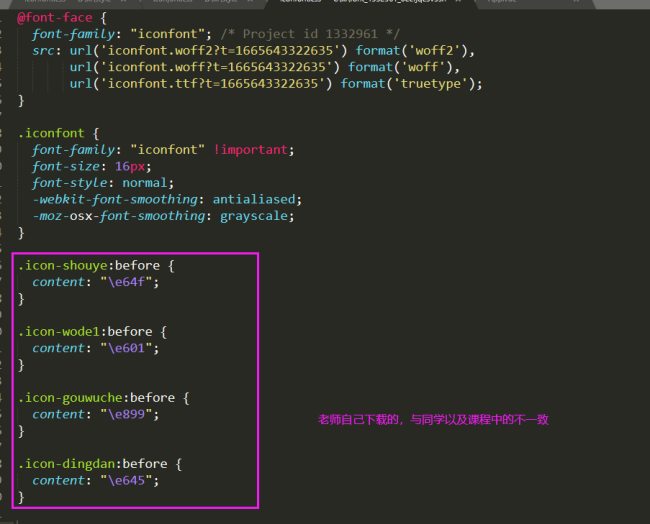Click the 'iconfont.woff?t=1665643322635' url string
Viewport: 650px width, 524px height.
(216, 67)
